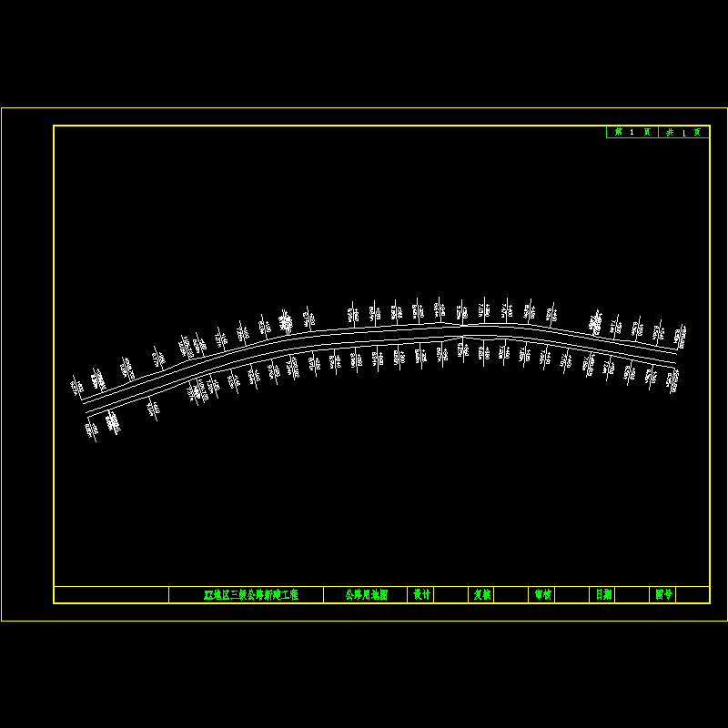Click the empty cell right of 设计

click(x=450, y=594)
